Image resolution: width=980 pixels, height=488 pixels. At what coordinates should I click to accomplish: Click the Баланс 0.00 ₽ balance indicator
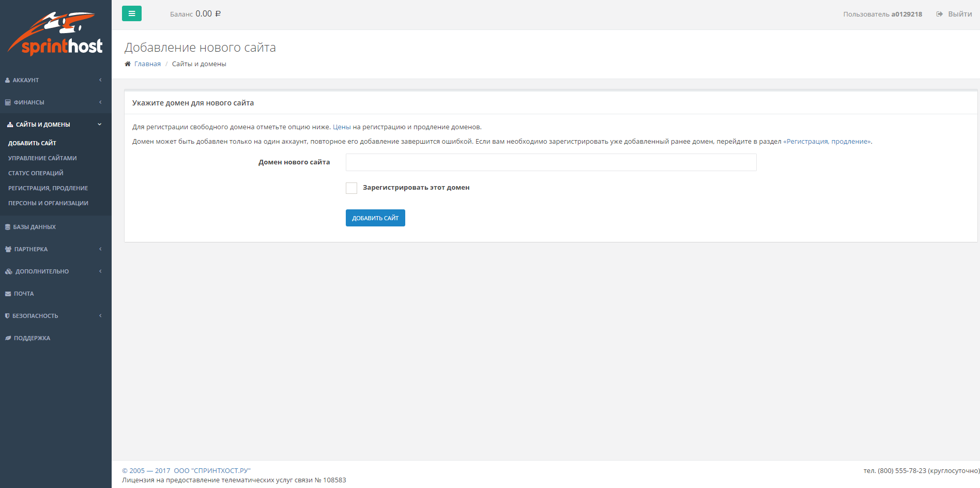pyautogui.click(x=195, y=14)
